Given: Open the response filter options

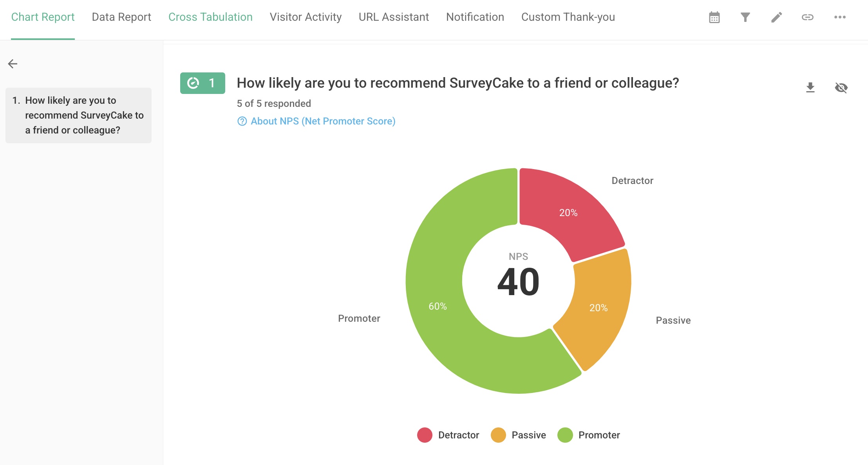Looking at the screenshot, I should pyautogui.click(x=745, y=17).
